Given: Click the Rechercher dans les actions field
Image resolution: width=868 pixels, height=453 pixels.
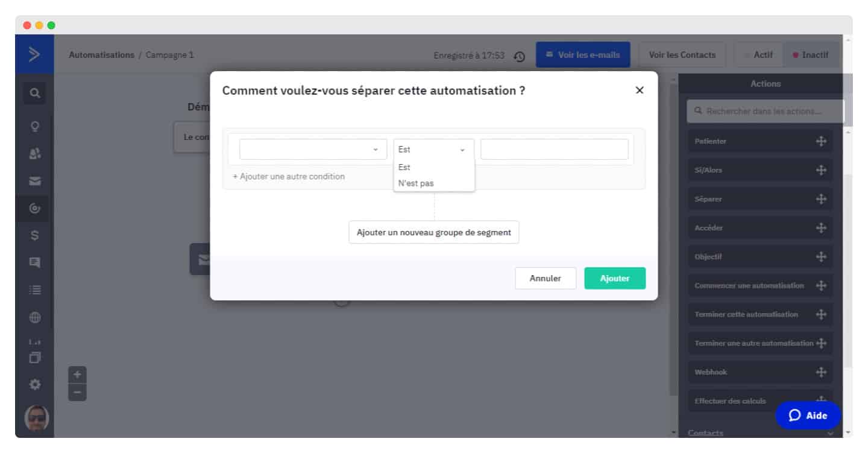Looking at the screenshot, I should (x=766, y=112).
